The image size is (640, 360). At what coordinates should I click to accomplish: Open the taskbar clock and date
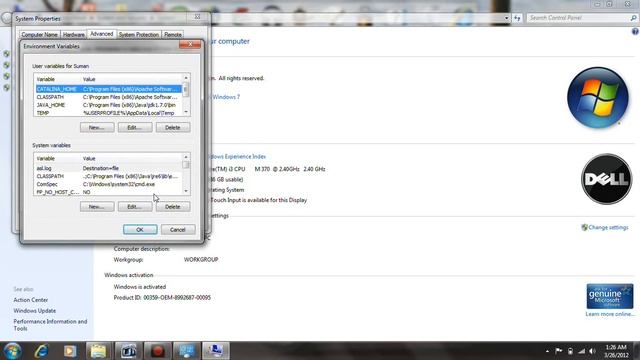(616, 351)
